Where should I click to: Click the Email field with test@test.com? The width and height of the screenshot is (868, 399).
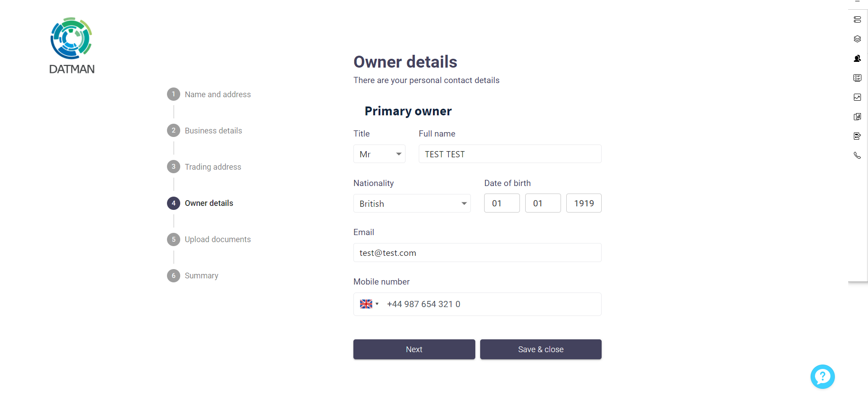click(x=478, y=252)
